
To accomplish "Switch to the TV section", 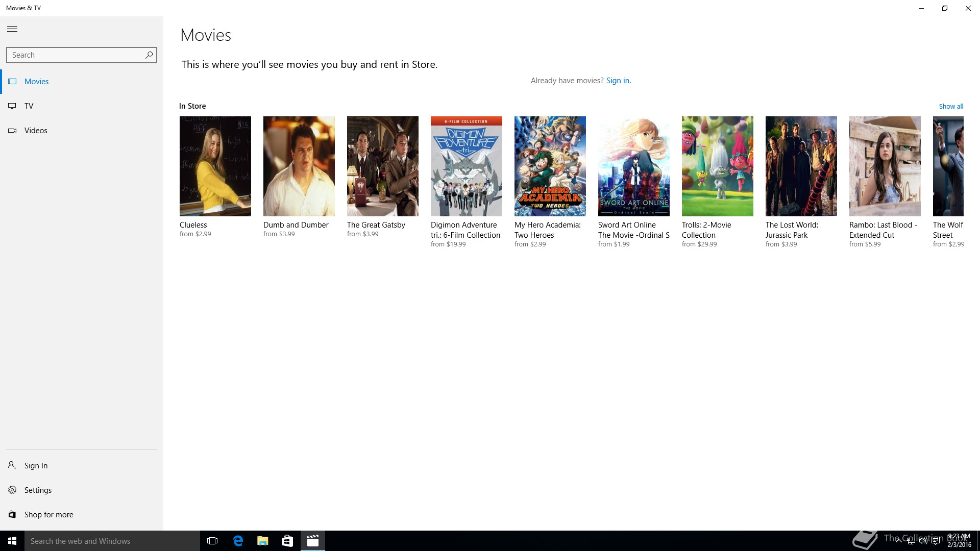I will pos(82,106).
